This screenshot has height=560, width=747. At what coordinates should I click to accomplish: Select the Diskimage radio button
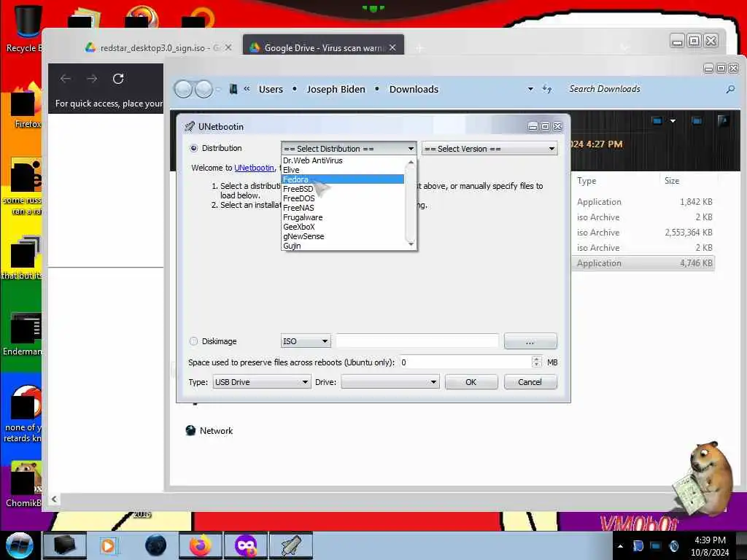click(193, 341)
